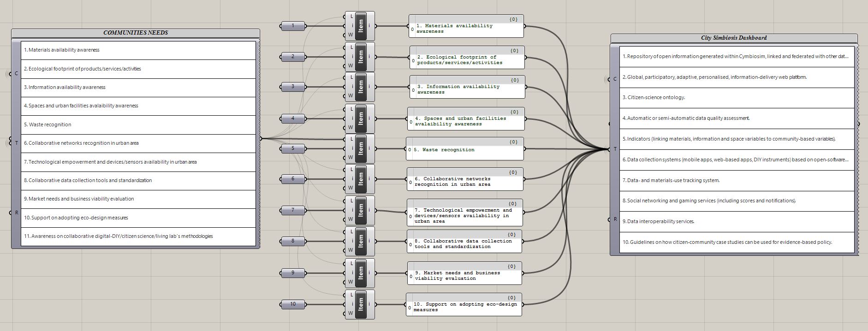Click '8. Collaborative data collection tools' list row
Image resolution: width=868 pixels, height=331 pixels.
click(x=138, y=181)
